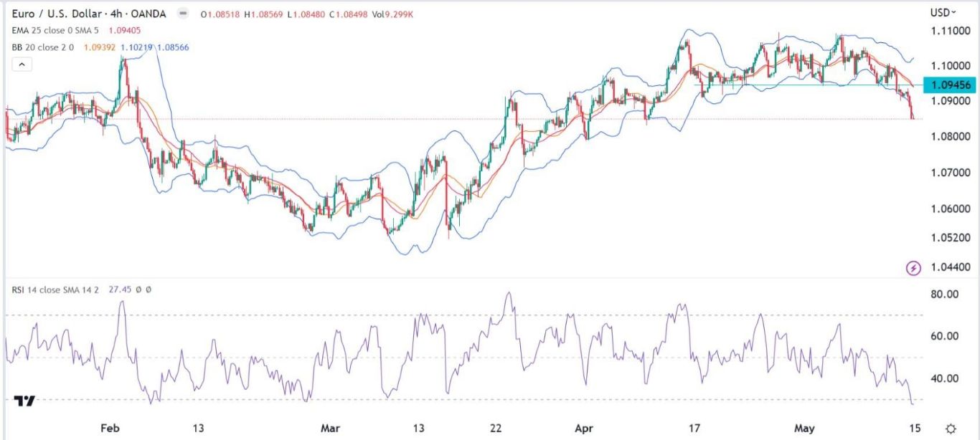Click the purple lightning bolt icon
980x440 pixels.
(x=913, y=268)
